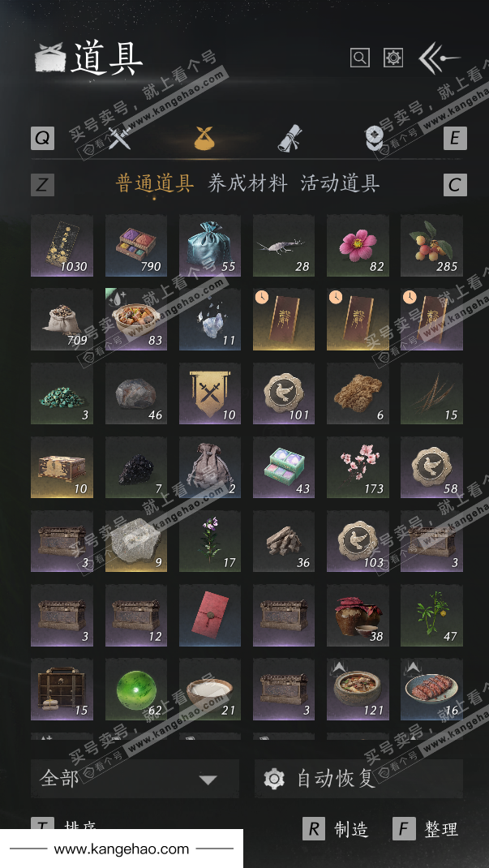Screen dimensions: 489x868
Task: Select the golden pouch items category
Action: click(x=205, y=139)
